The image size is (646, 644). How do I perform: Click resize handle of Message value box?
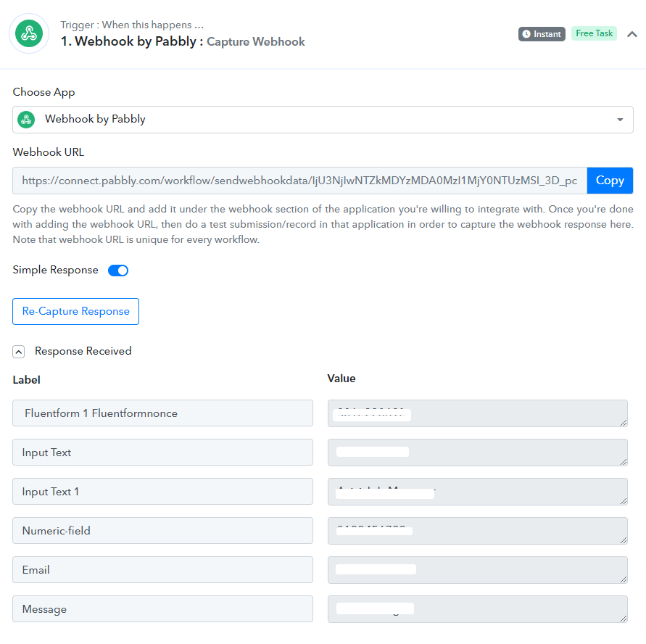coord(624,619)
